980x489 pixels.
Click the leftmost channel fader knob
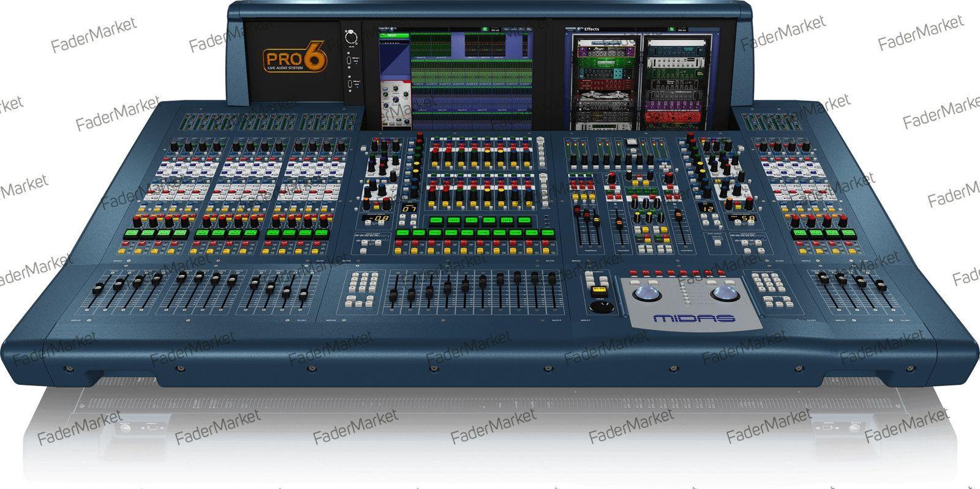click(x=98, y=288)
